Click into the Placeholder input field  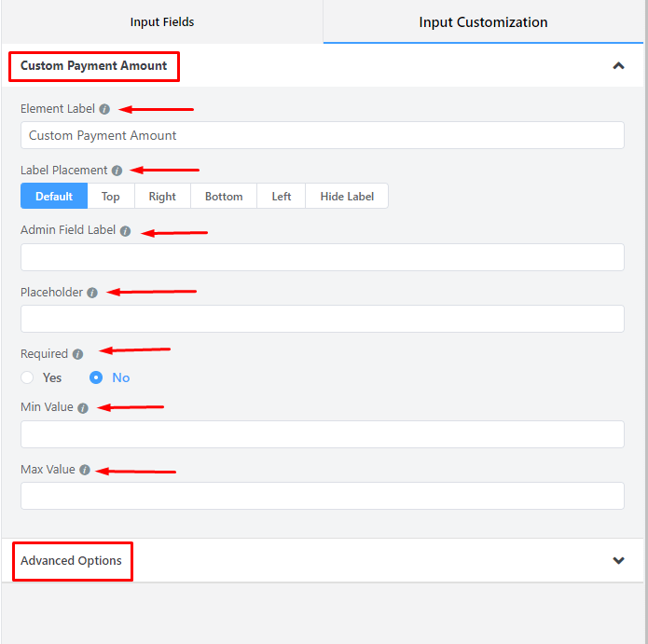pos(322,319)
